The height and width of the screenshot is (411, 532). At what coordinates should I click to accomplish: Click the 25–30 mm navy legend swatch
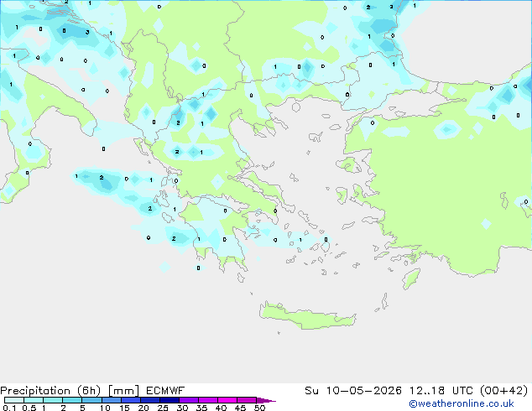170,400
